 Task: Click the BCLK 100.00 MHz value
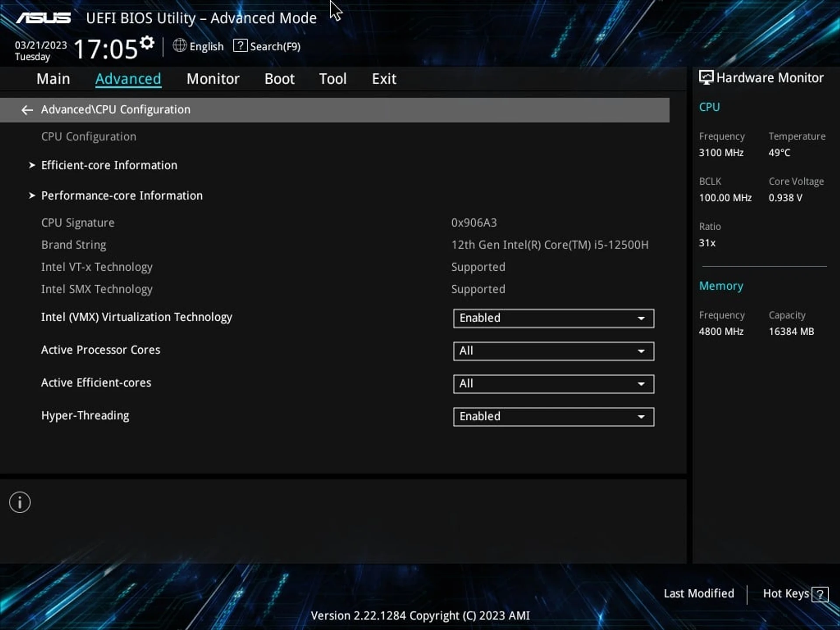pos(725,198)
